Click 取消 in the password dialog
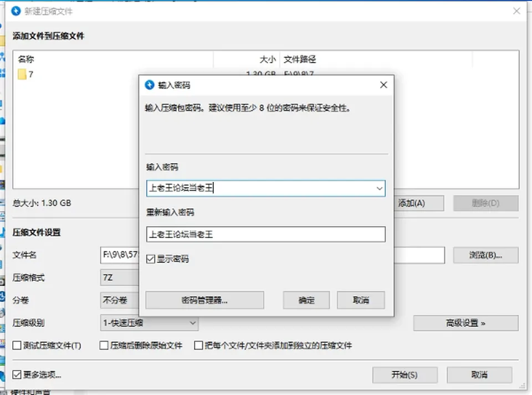Image resolution: width=532 pixels, height=395 pixels. [361, 300]
